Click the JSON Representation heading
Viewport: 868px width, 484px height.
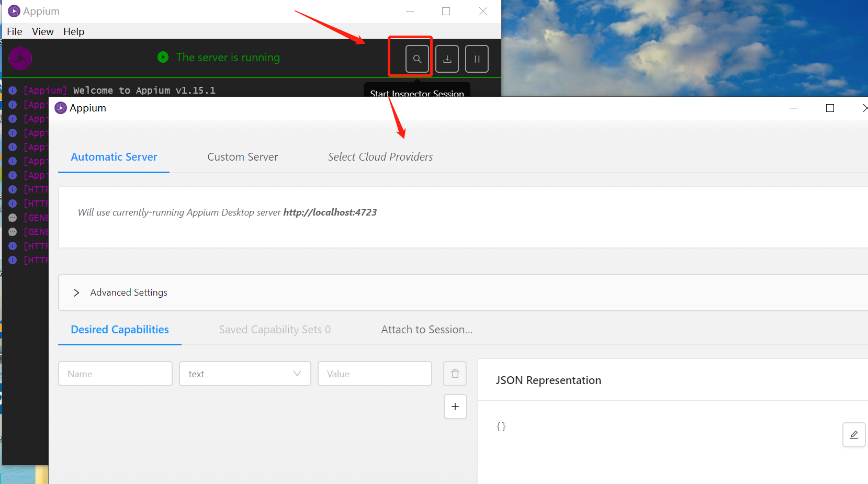pos(548,380)
